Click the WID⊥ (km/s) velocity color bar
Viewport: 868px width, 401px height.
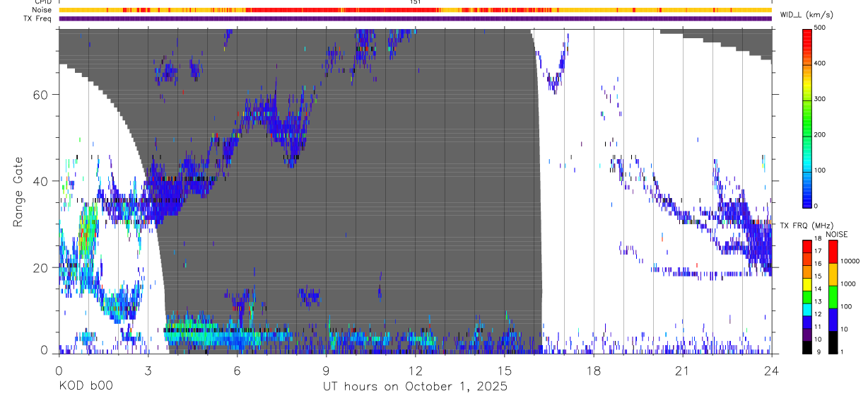[807, 117]
